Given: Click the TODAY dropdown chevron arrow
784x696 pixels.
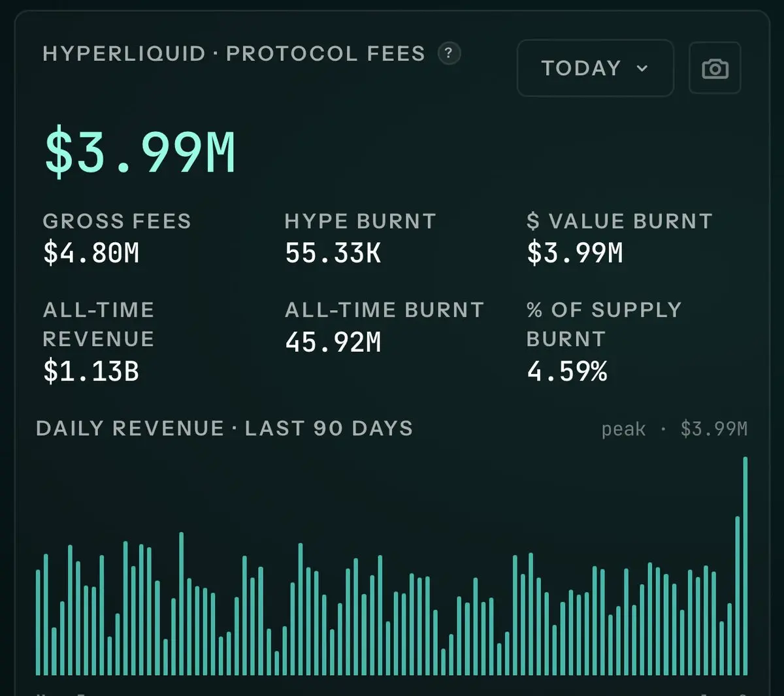Looking at the screenshot, I should click(x=642, y=69).
